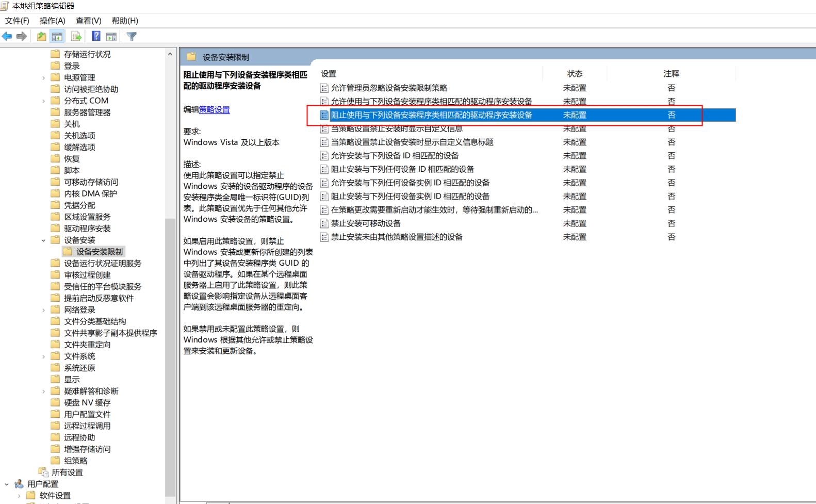The width and height of the screenshot is (816, 504).
Task: Click folder icon next to 驱动程序安装
Action: click(55, 228)
